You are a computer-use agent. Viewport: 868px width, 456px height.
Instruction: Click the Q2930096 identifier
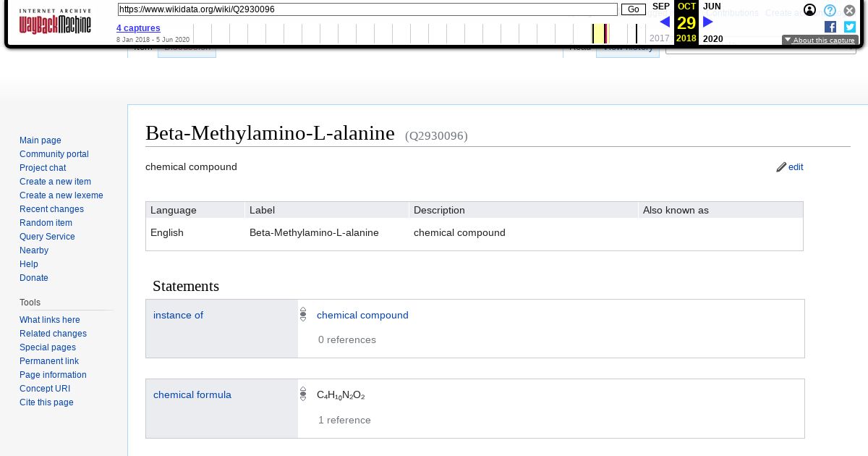pyautogui.click(x=436, y=135)
